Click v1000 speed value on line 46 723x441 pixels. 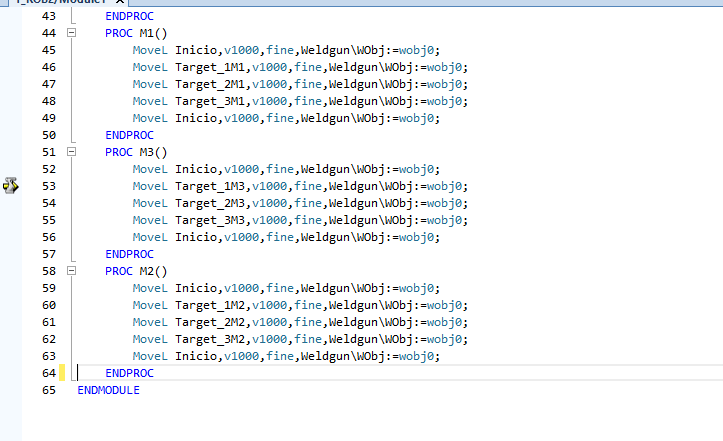[269, 67]
